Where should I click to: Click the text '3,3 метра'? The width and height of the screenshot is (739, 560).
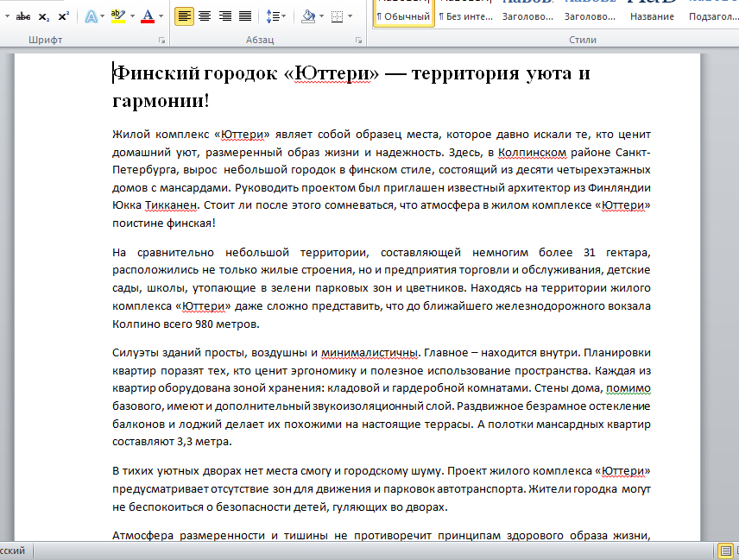pos(204,442)
